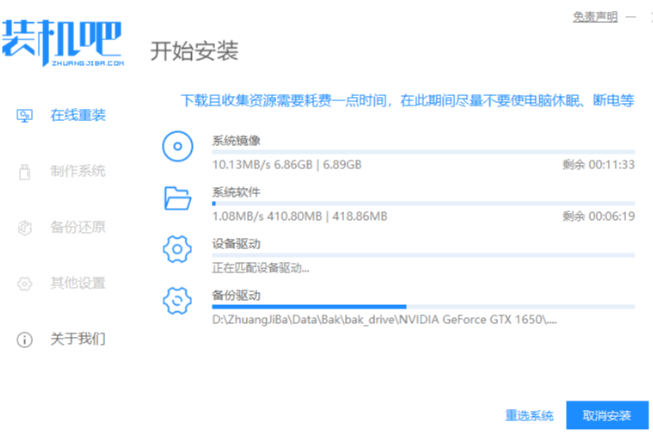
Task: Click the 系统软件 folder icon
Action: 178,198
